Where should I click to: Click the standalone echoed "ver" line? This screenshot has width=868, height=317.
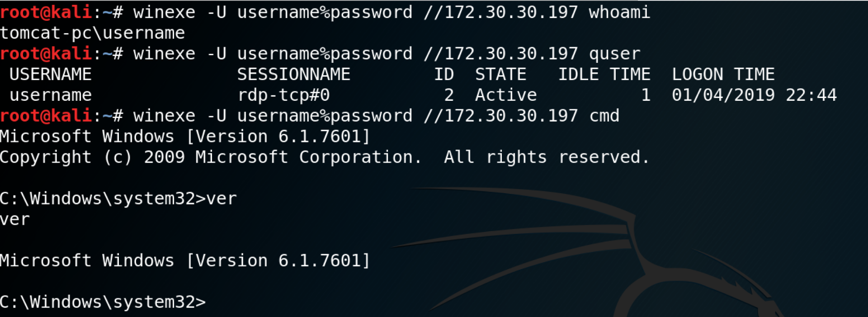tap(15, 219)
